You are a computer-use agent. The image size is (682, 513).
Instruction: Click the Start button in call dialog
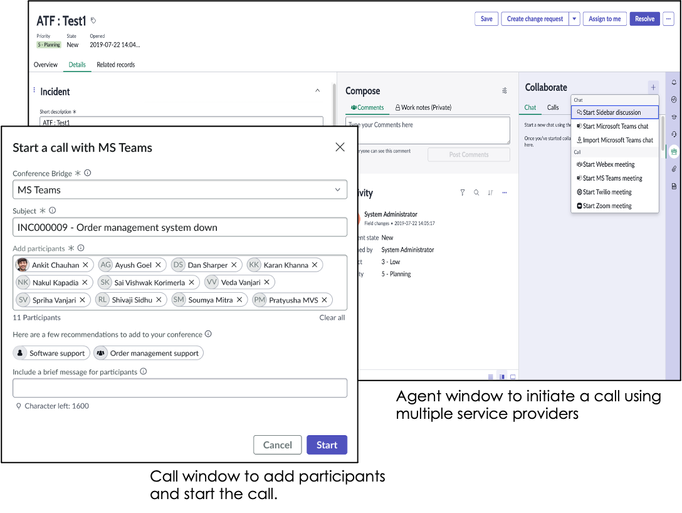(x=327, y=445)
